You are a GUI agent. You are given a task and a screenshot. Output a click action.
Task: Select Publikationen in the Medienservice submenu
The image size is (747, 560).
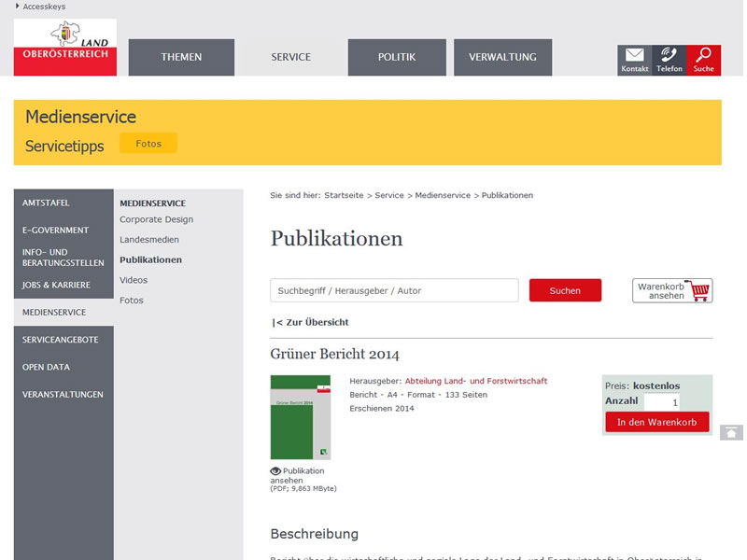tap(150, 259)
